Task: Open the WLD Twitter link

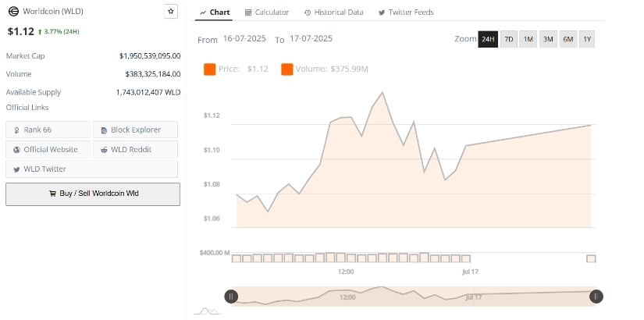Action: (x=91, y=169)
